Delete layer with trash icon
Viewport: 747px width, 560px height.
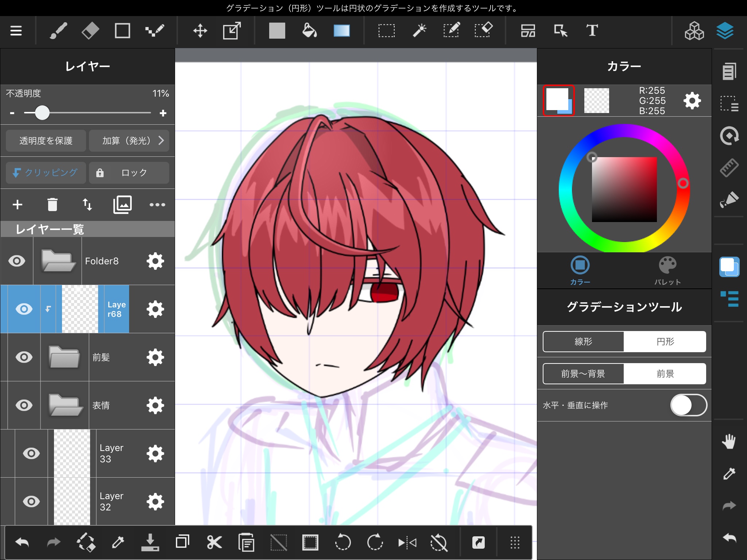tap(52, 205)
